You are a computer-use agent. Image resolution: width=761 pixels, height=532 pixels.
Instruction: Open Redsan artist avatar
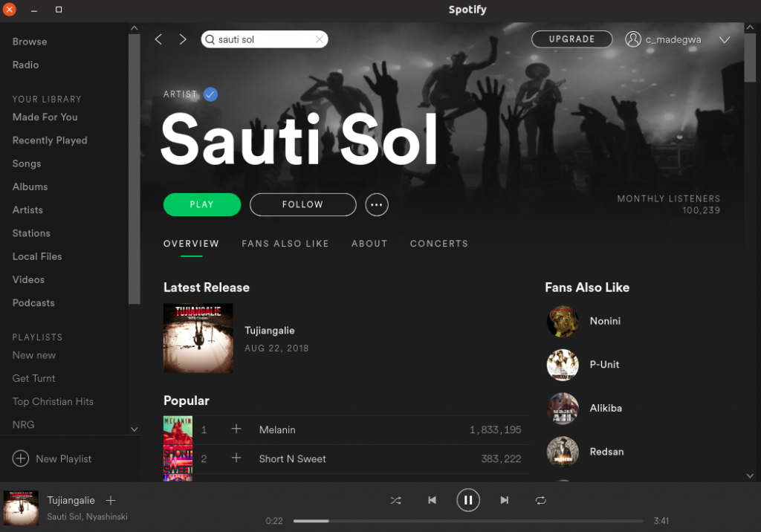pos(563,452)
